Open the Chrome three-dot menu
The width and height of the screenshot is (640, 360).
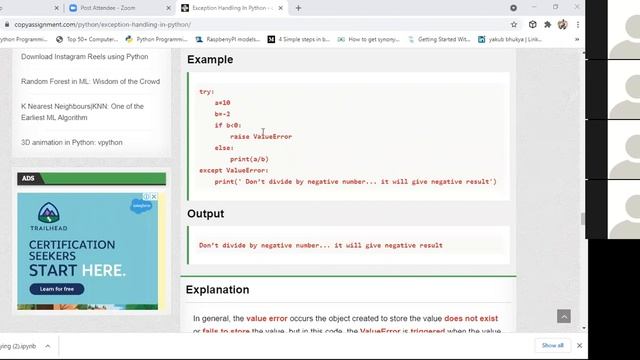click(578, 25)
